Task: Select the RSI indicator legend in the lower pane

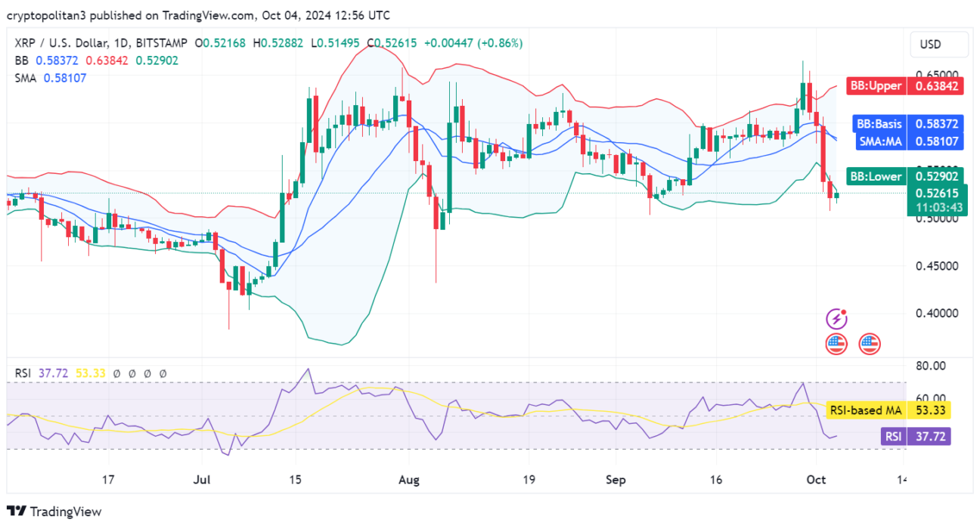Action: point(23,373)
